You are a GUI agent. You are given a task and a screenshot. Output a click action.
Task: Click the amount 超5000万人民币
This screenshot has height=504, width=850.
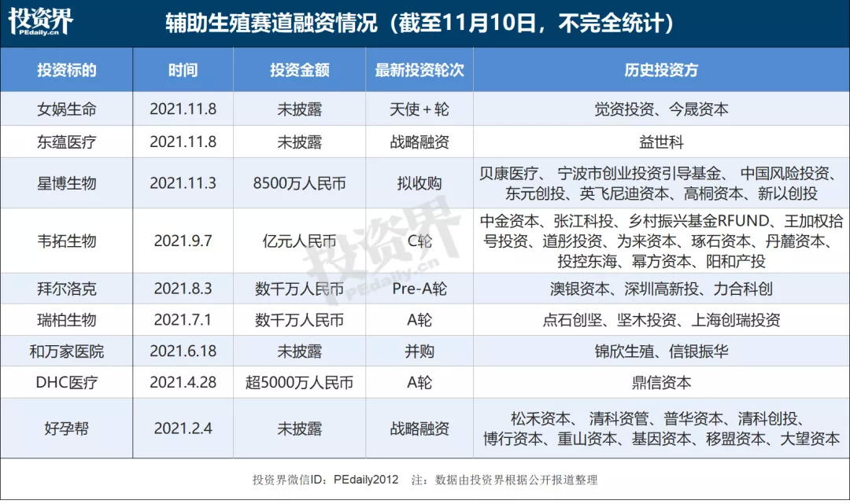[x=300, y=383]
